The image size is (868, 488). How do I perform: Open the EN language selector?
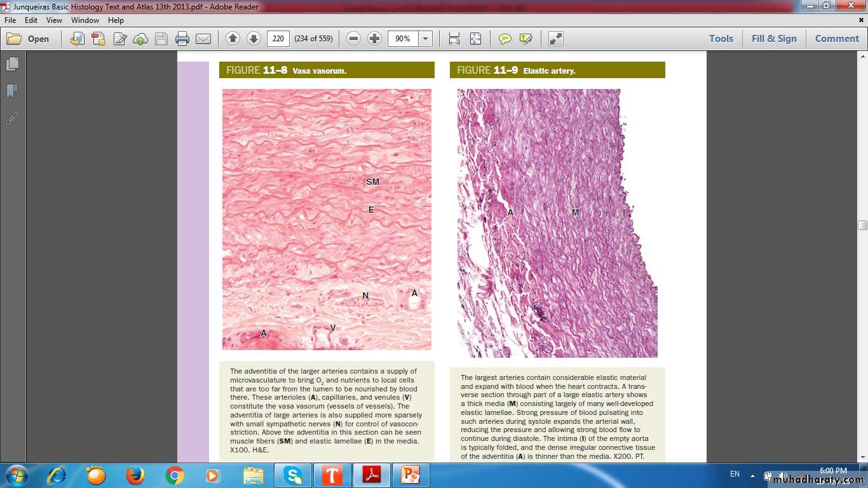point(735,474)
